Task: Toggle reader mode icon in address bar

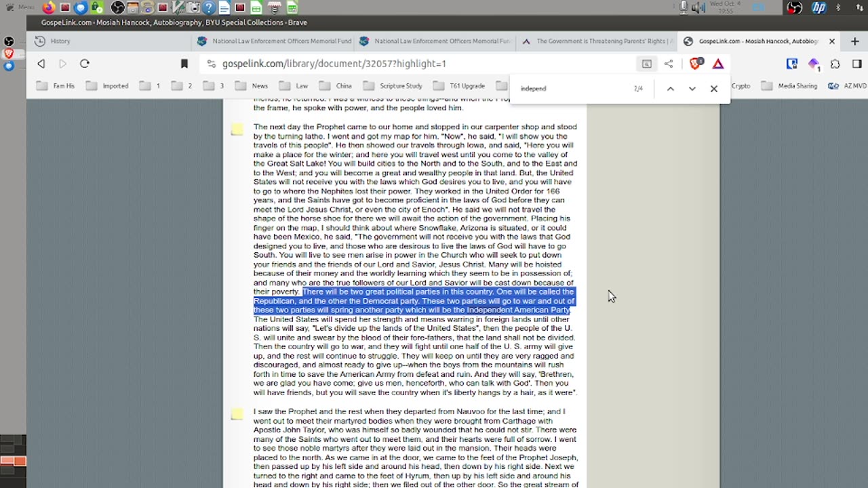Action: (x=647, y=64)
